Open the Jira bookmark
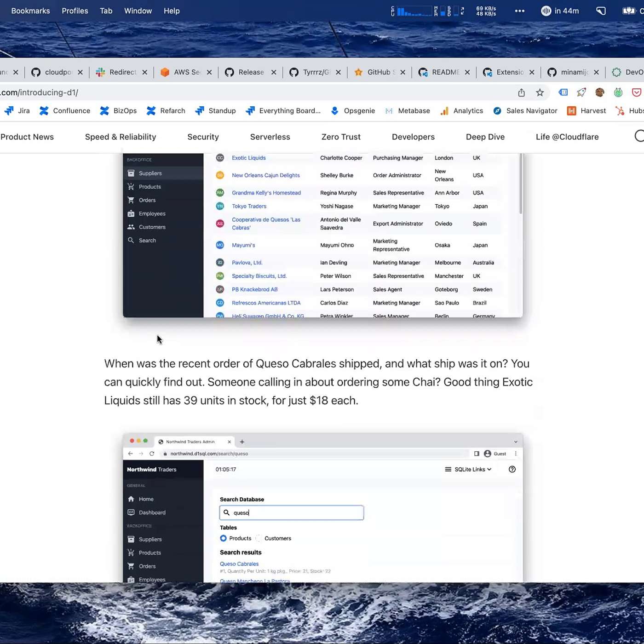Viewport: 644px width, 644px height. click(x=17, y=111)
